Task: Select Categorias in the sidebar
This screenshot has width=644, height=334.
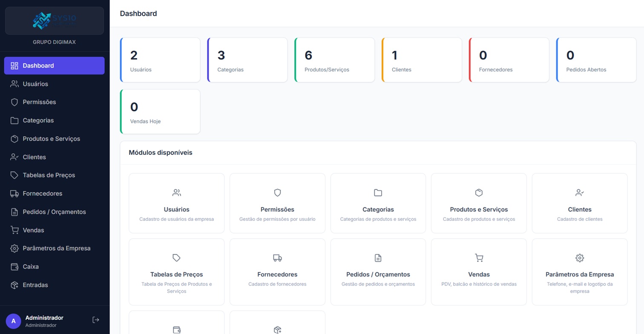Action: point(54,120)
